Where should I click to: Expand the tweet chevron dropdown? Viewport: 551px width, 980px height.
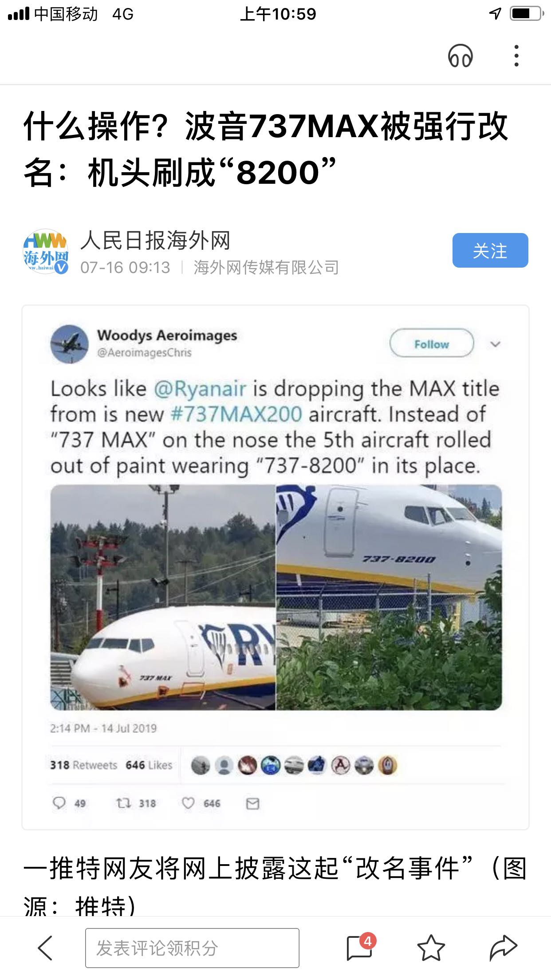coord(495,344)
